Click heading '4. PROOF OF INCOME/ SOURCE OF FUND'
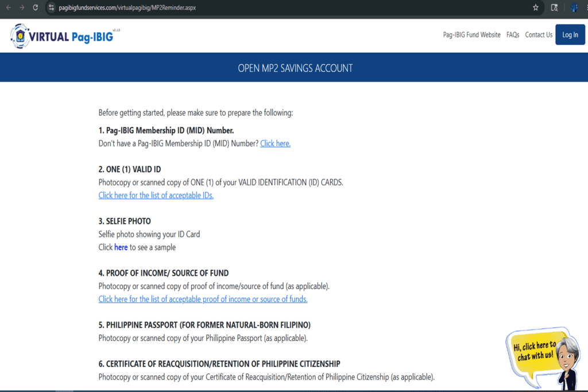The width and height of the screenshot is (588, 392). click(164, 273)
